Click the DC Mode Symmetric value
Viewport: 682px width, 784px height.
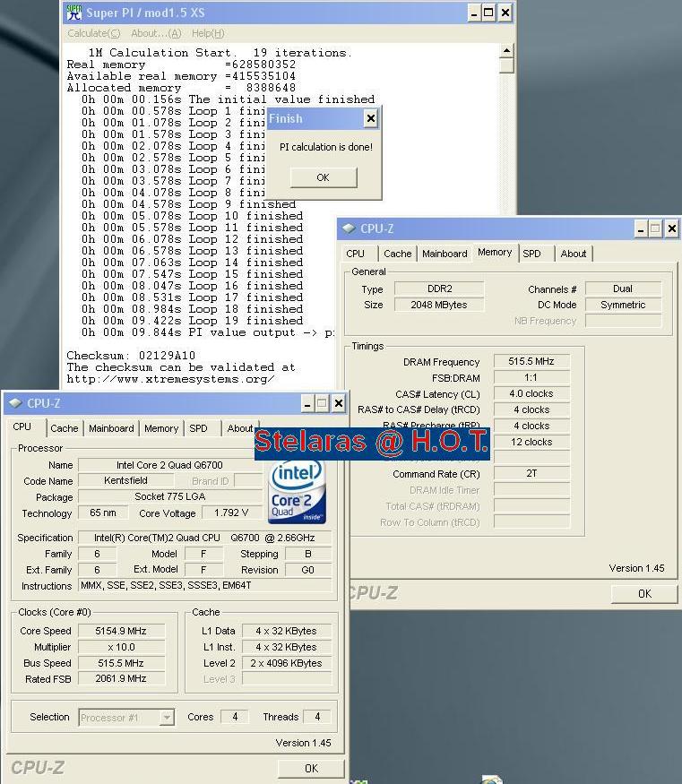623,305
